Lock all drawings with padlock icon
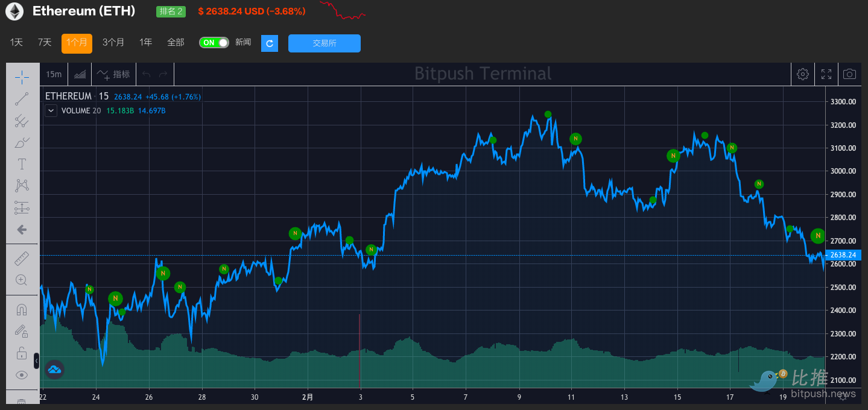This screenshot has width=868, height=410. pos(22,353)
